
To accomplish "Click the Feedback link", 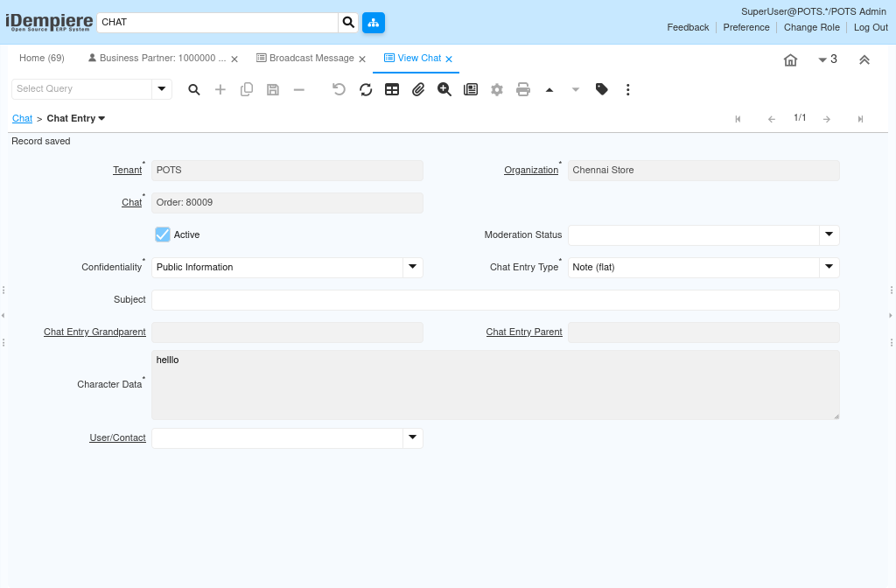I will [x=688, y=27].
